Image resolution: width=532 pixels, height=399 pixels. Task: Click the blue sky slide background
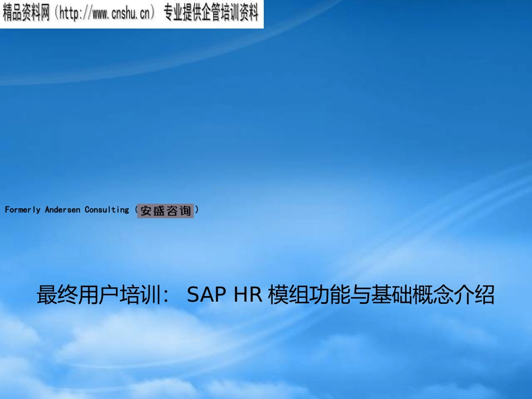click(x=392, y=140)
